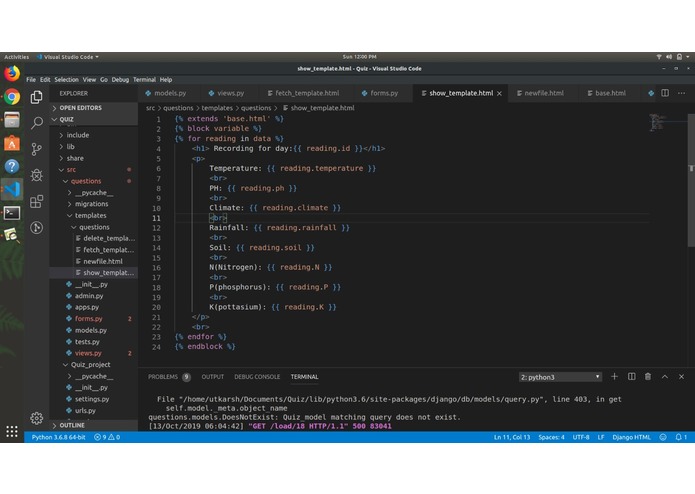Screen dimensions: 695x494
Task: Click the clock 'Sun 12:00 PM'
Action: tap(359, 57)
